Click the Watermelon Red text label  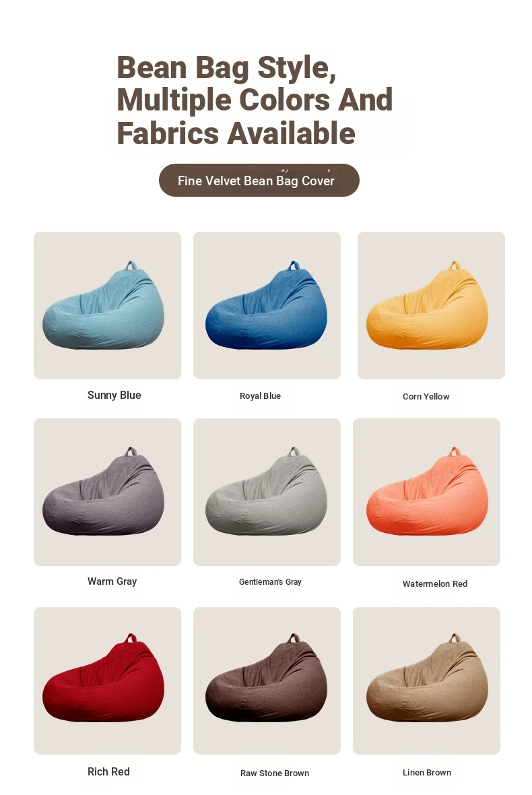pos(435,583)
